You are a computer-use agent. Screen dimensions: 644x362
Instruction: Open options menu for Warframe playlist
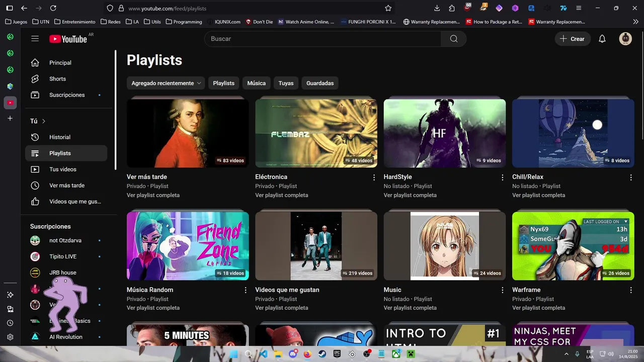coord(631,290)
